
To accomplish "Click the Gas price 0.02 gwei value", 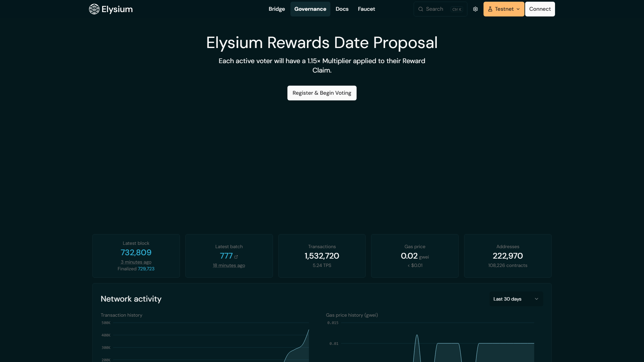I will 415,256.
